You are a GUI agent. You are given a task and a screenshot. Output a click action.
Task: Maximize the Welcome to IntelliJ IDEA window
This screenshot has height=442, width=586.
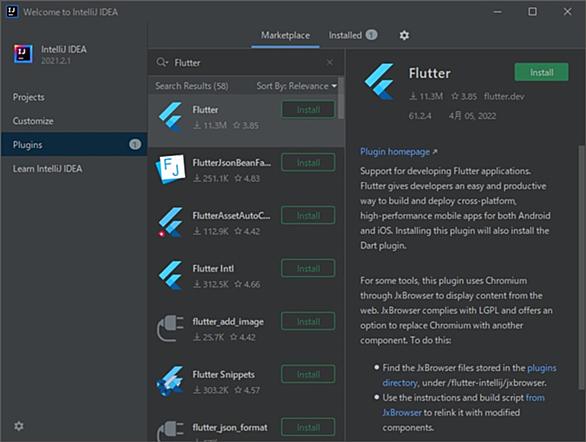[x=532, y=12]
